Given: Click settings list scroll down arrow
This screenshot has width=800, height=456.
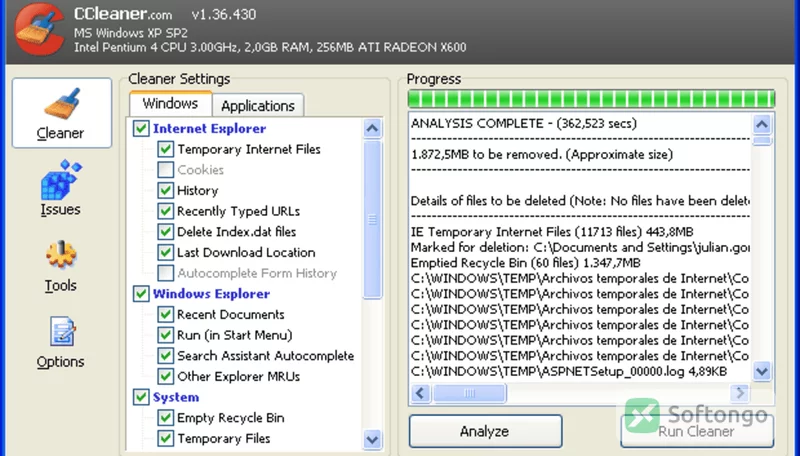Looking at the screenshot, I should (372, 439).
